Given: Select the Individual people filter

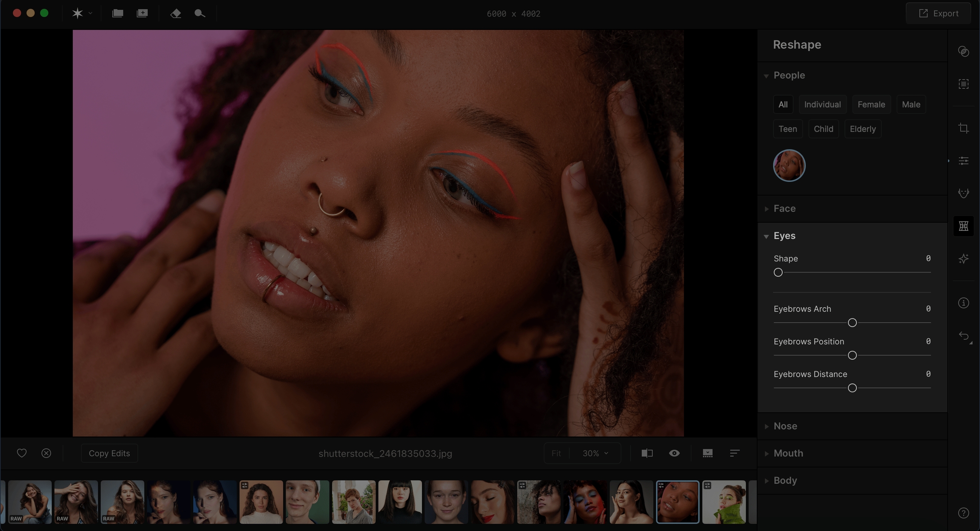Looking at the screenshot, I should [x=822, y=105].
